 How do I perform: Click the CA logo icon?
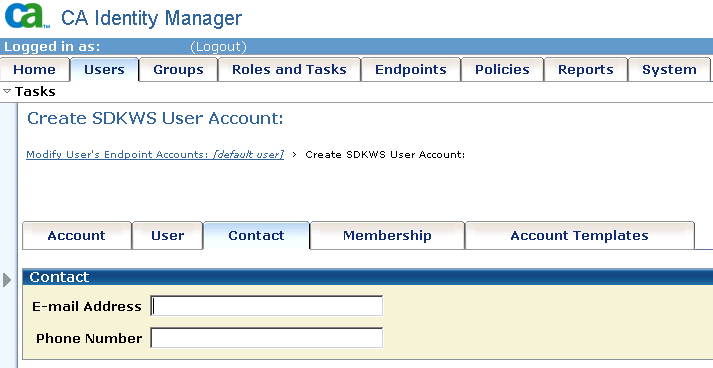click(x=27, y=16)
